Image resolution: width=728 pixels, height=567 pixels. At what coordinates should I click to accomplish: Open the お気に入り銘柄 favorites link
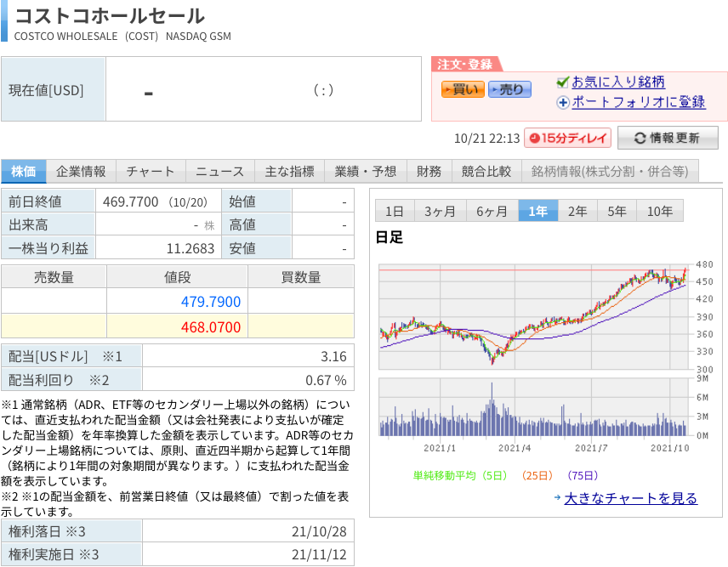618,82
